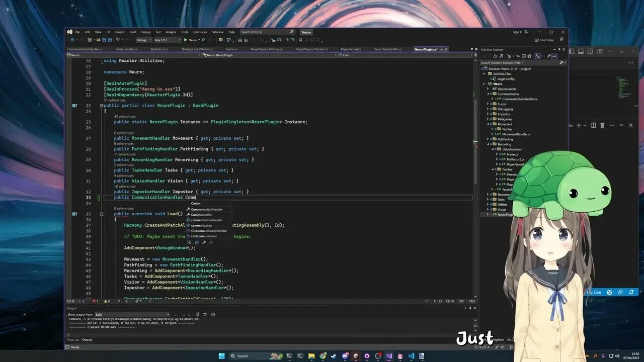
Task: Open VS Code from the taskbar
Action: 411,356
